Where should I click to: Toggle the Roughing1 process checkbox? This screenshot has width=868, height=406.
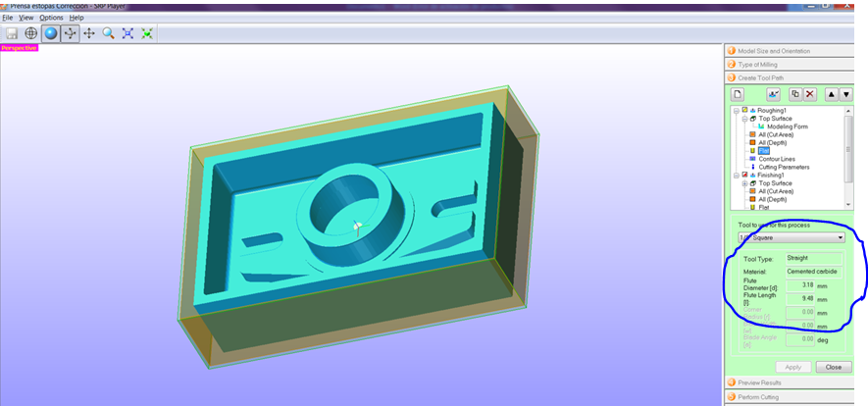tap(744, 111)
